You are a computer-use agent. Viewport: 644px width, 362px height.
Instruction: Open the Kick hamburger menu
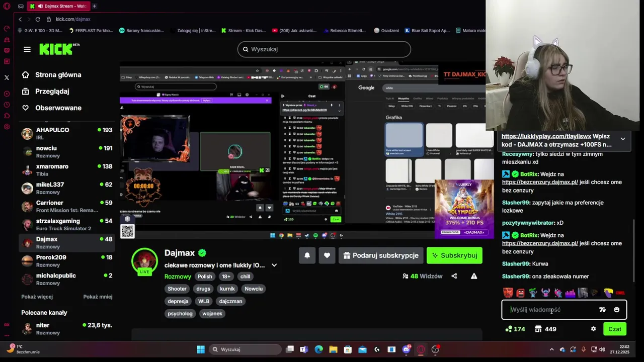tap(27, 49)
